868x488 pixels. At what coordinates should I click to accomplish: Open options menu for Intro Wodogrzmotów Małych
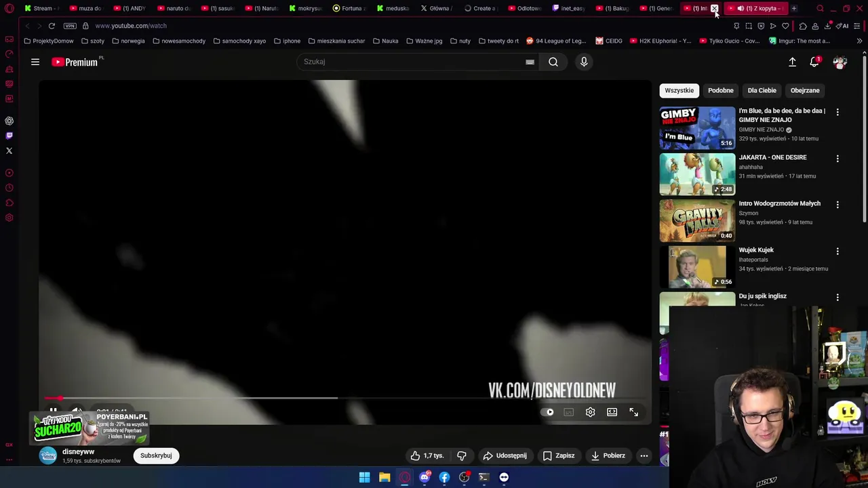pos(837,204)
